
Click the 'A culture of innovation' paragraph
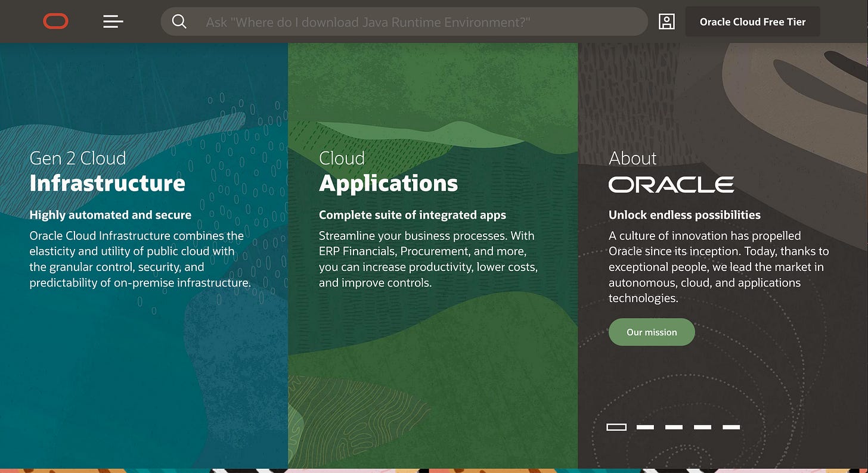(x=718, y=267)
